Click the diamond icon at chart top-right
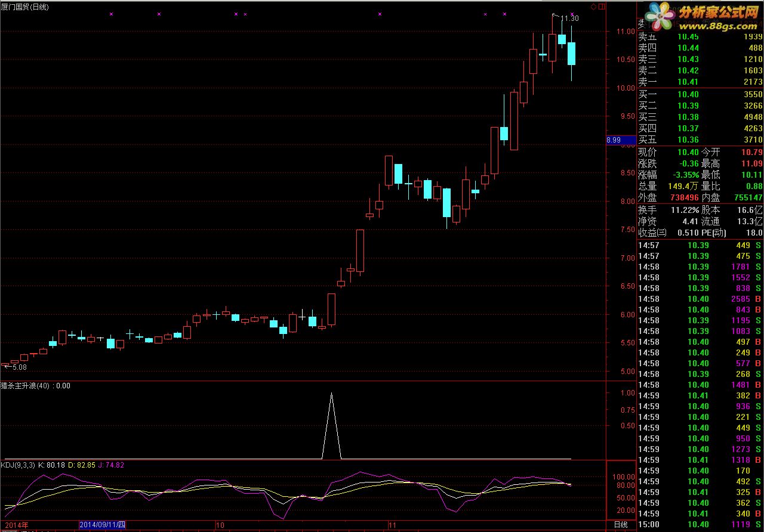This screenshot has height=532, width=764. (593, 7)
